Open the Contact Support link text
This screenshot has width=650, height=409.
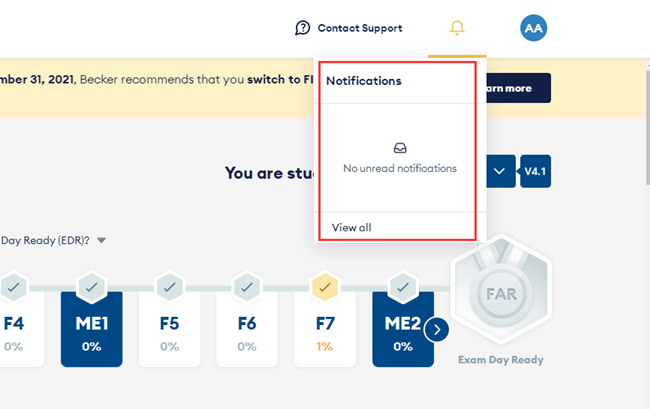(360, 28)
